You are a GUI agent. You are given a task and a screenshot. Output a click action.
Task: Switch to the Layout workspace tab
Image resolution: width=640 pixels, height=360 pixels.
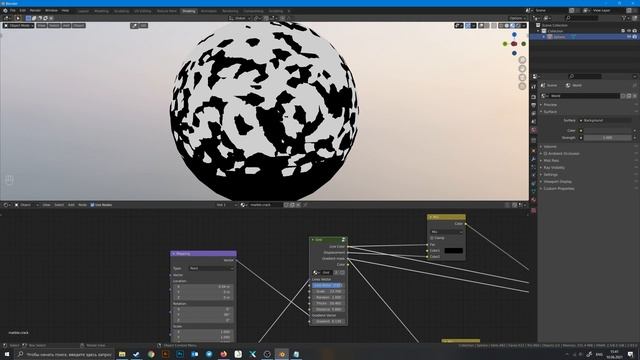pyautogui.click(x=83, y=11)
